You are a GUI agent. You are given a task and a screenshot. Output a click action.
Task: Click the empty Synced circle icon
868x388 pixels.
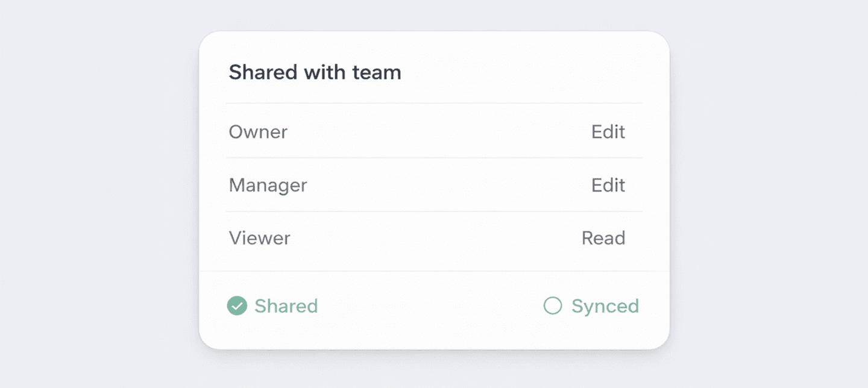[x=553, y=306]
